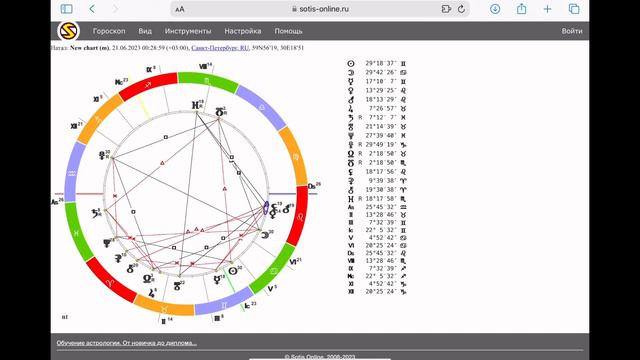Click the Ic label at chart bottom

(250, 305)
